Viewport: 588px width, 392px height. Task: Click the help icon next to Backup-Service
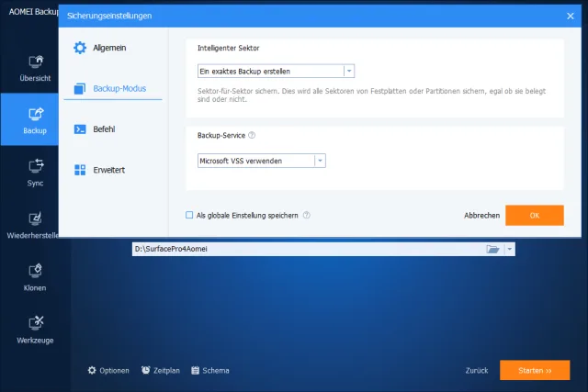(x=252, y=135)
